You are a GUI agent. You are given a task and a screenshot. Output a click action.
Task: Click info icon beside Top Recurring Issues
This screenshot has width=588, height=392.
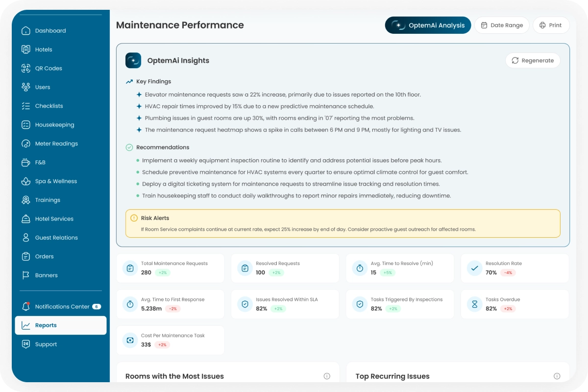point(557,376)
